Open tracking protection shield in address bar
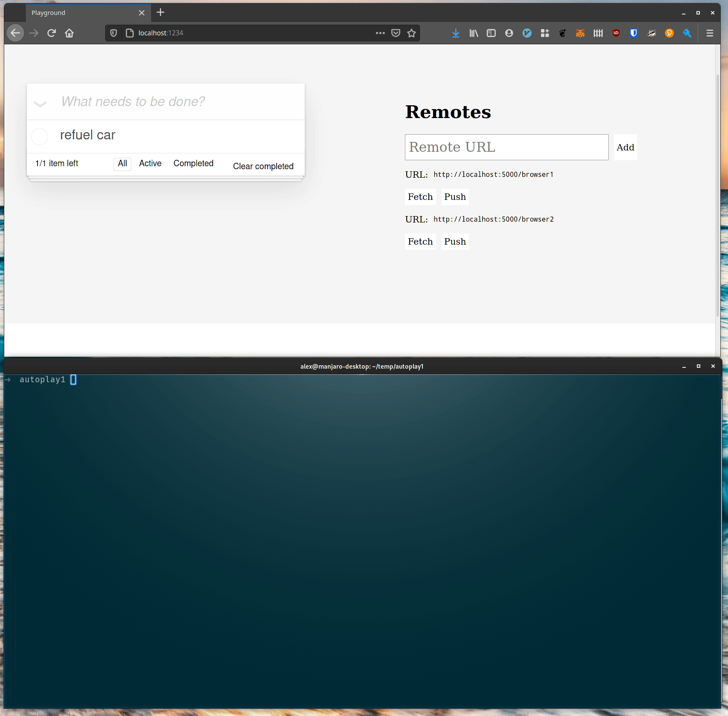The width and height of the screenshot is (728, 716). coord(113,33)
